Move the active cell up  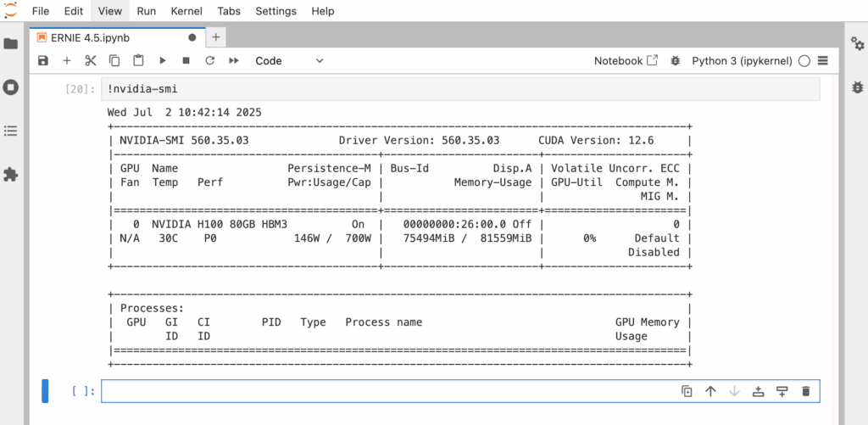(710, 391)
